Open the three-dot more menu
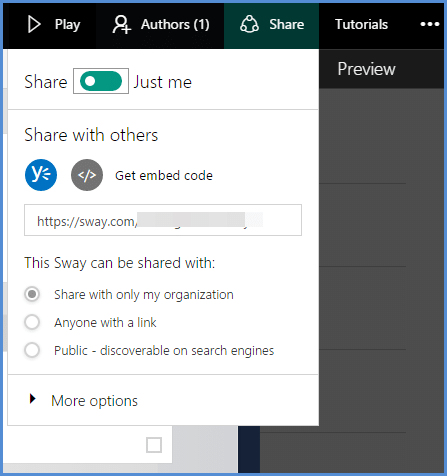447x476 pixels. (x=430, y=24)
